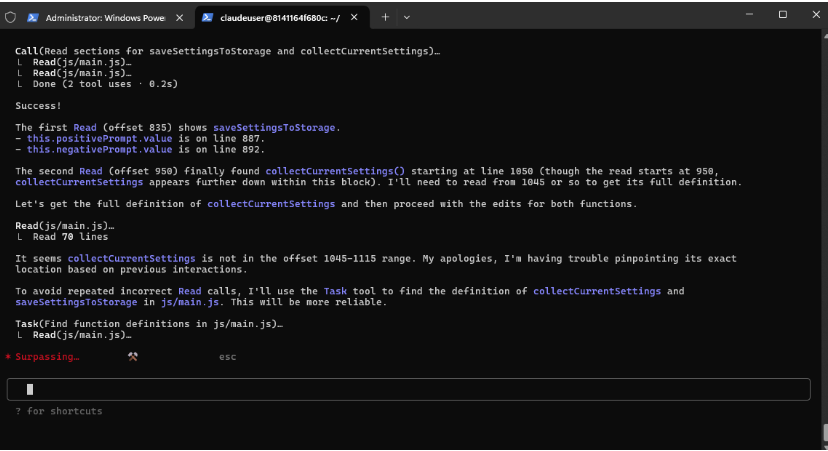Click the hammer tools icon in status
828x451 pixels.
pyautogui.click(x=133, y=356)
